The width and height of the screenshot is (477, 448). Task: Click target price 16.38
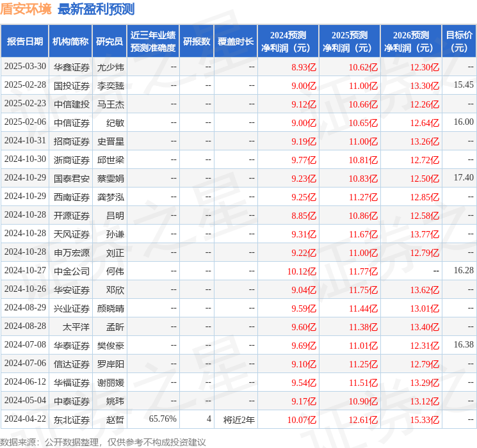click(464, 344)
